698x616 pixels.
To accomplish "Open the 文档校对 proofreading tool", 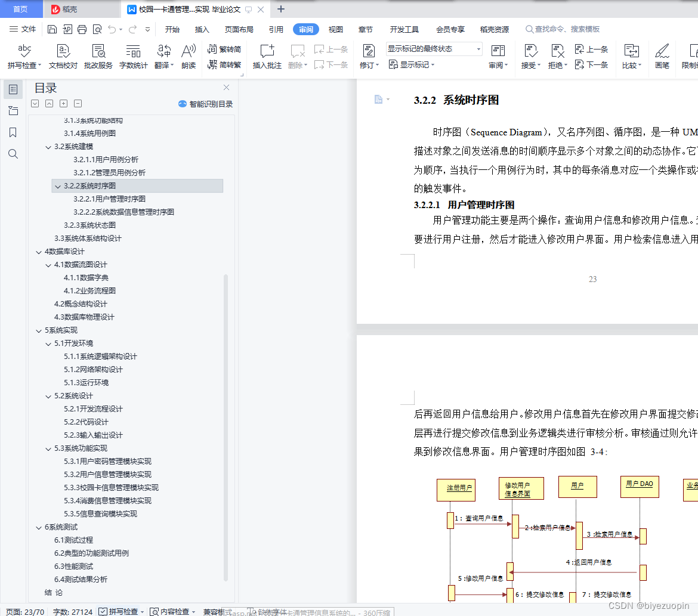I will 63,56.
